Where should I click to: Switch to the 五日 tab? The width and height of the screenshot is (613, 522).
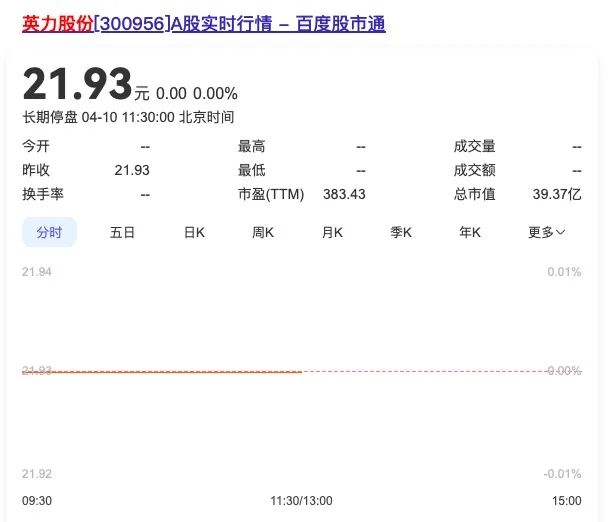point(122,233)
